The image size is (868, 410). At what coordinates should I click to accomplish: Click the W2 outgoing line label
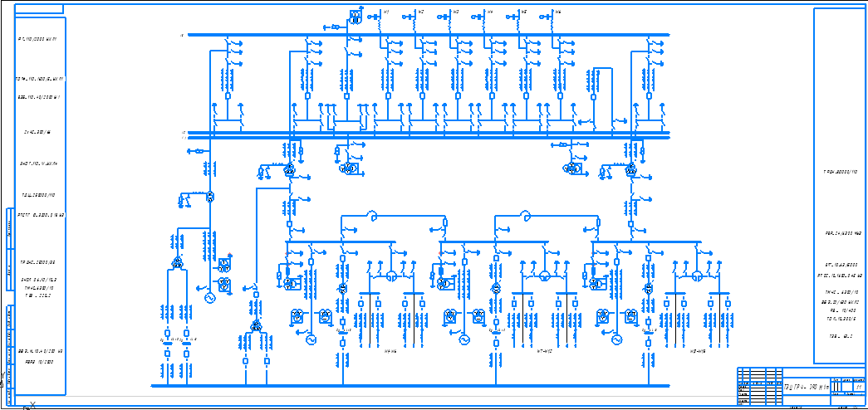point(421,12)
